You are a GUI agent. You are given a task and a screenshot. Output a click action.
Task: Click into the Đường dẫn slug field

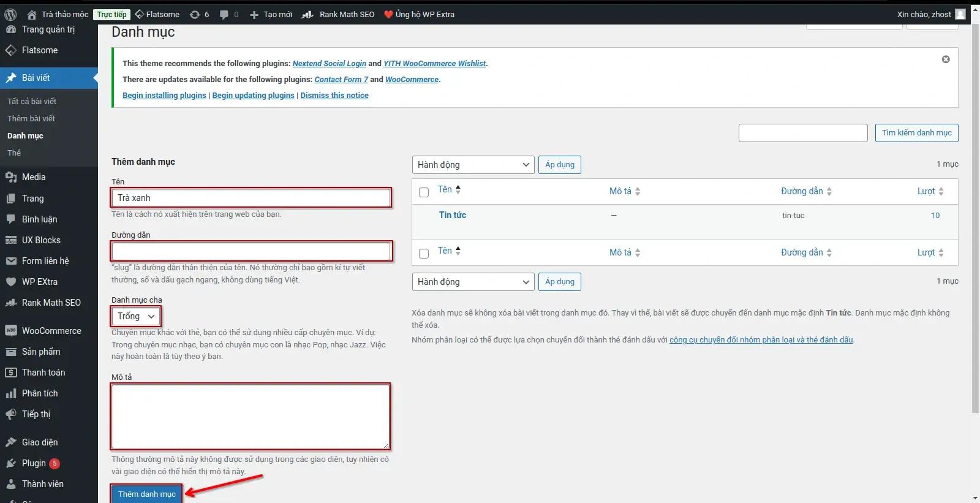tap(251, 251)
